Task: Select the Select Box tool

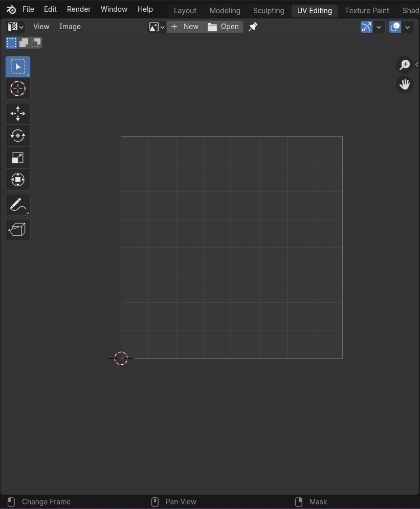Action: tap(18, 67)
